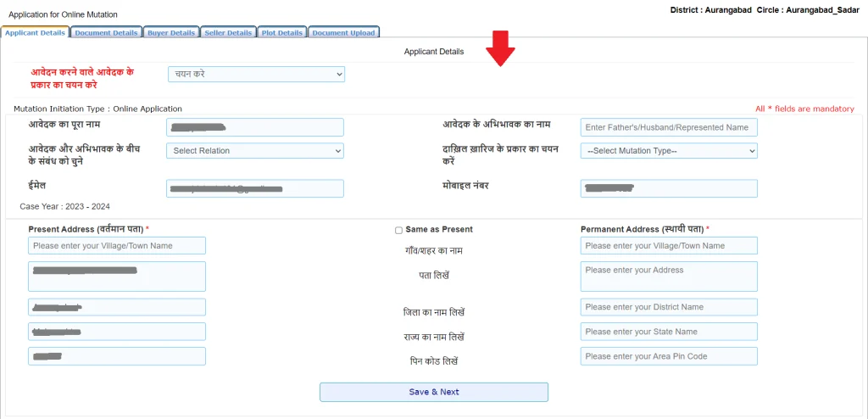Open the Document Upload tab
This screenshot has height=419, width=868.
click(343, 33)
